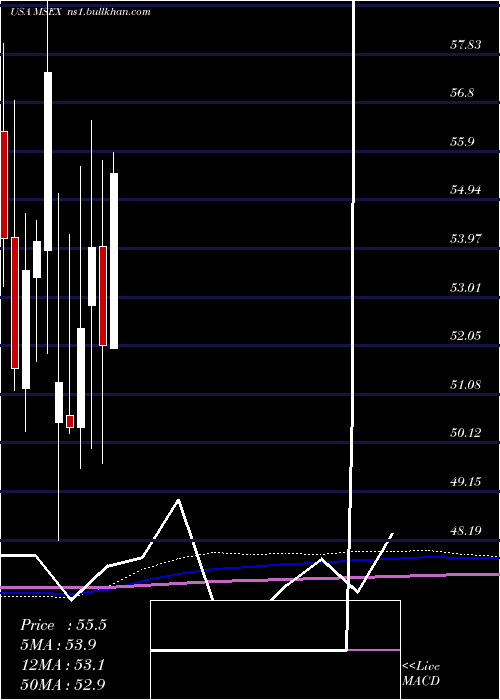This screenshot has height=700, width=500.
Task: Click the USA MSEX ns1.bullkhan.com header text
Action: (x=80, y=12)
